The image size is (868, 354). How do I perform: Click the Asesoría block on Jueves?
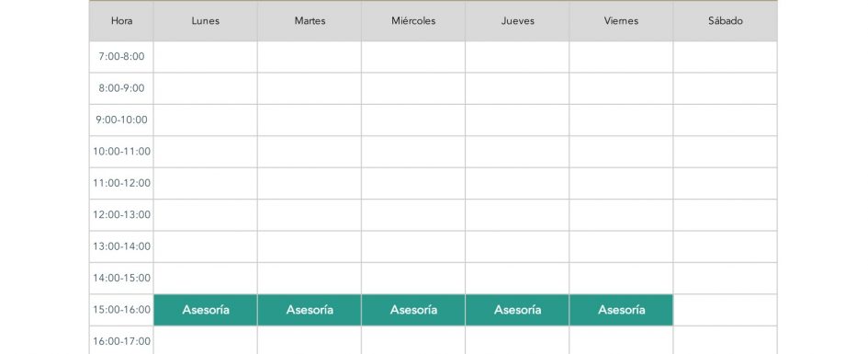pyautogui.click(x=517, y=310)
